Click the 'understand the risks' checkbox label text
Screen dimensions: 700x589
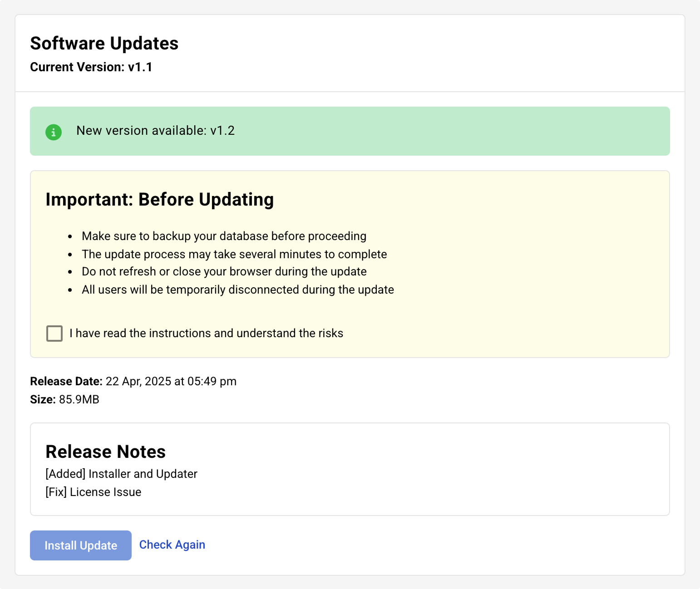pyautogui.click(x=206, y=334)
